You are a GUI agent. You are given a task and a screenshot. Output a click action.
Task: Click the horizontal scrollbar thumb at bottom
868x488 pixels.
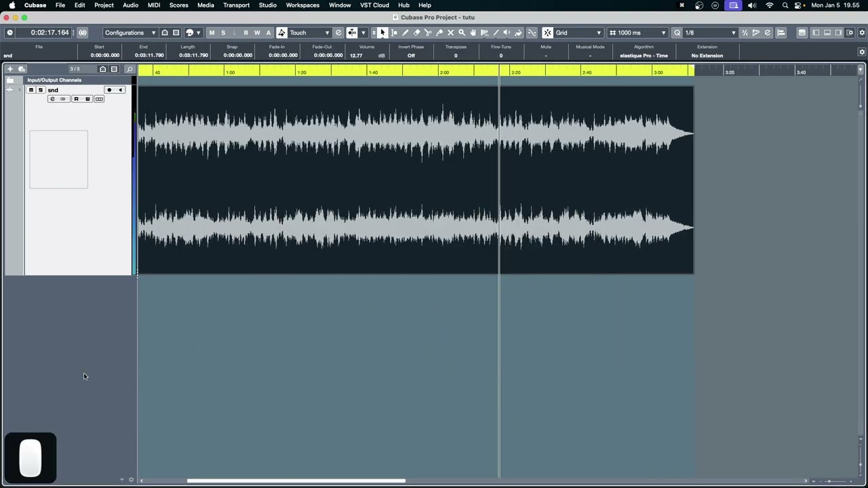296,481
